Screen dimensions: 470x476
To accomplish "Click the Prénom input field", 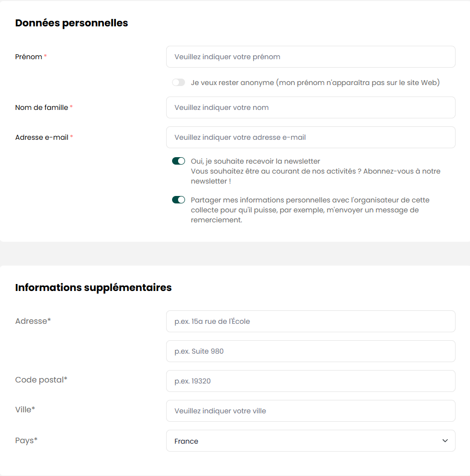I will click(x=310, y=57).
